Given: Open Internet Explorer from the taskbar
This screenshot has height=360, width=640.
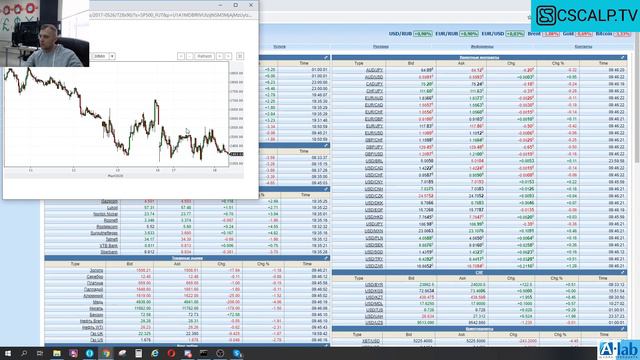Looking at the screenshot, I should (155, 353).
